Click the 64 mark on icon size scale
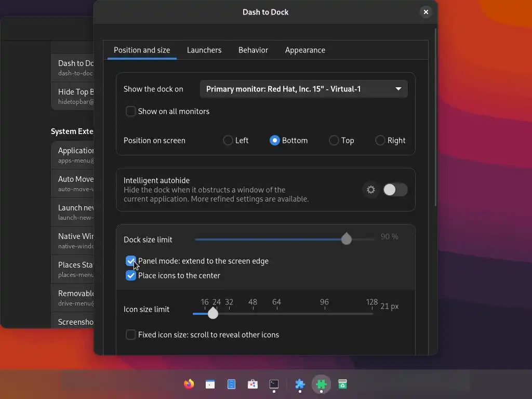Image resolution: width=532 pixels, height=399 pixels. (x=276, y=302)
